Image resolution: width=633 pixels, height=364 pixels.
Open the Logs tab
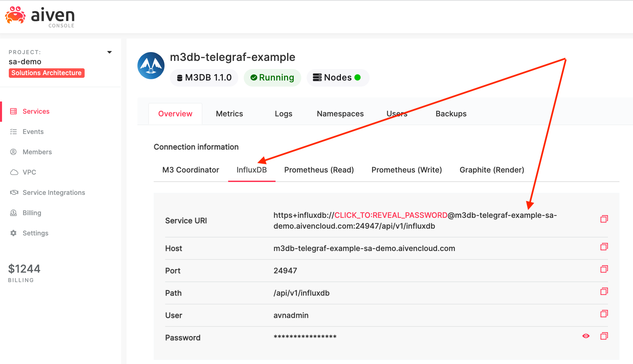click(x=284, y=114)
